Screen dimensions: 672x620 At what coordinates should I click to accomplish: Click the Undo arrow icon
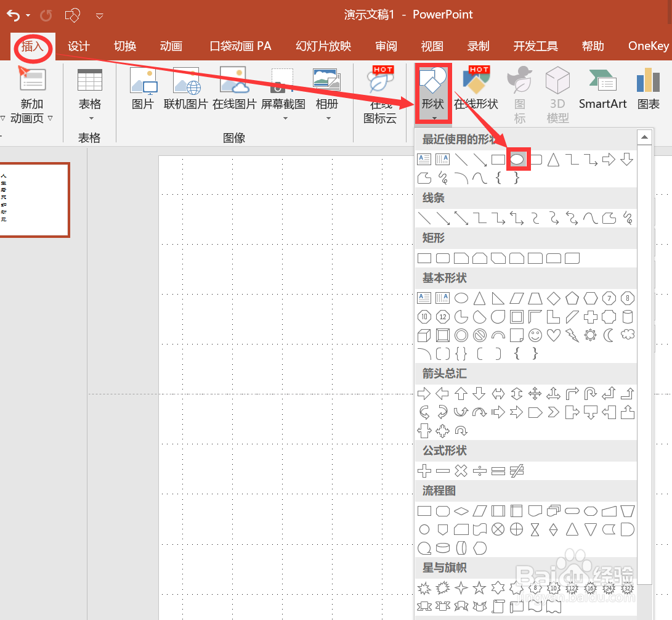coord(14,16)
